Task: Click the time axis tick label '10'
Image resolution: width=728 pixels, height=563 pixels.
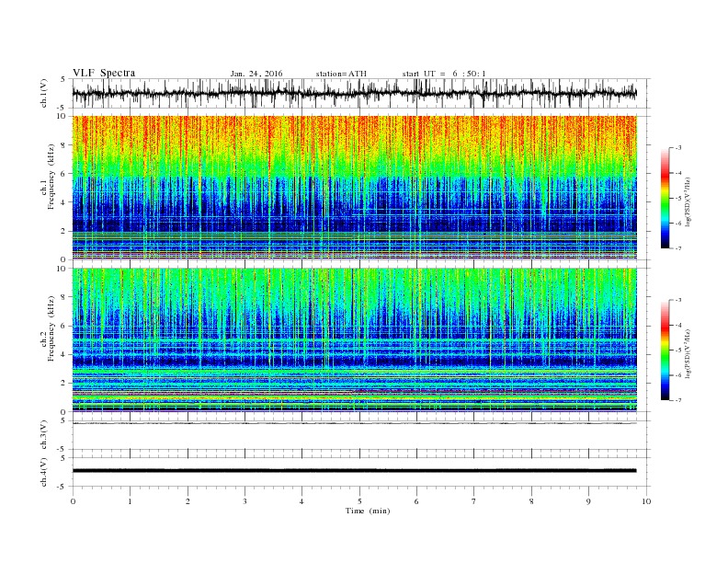Action: (646, 501)
